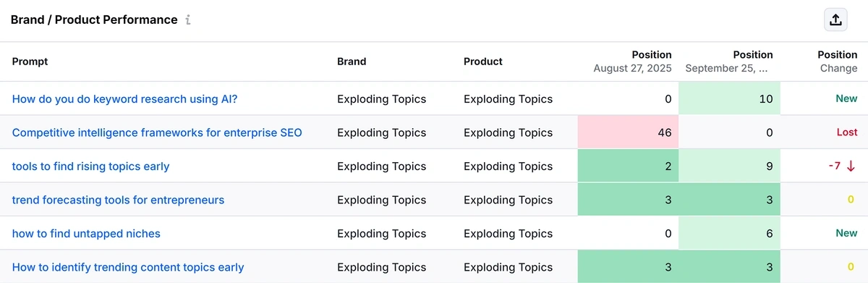The height and width of the screenshot is (283, 868).
Task: Open 'Competitive intelligence frameworks for enterprise SEO' prompt
Action: pyautogui.click(x=157, y=132)
